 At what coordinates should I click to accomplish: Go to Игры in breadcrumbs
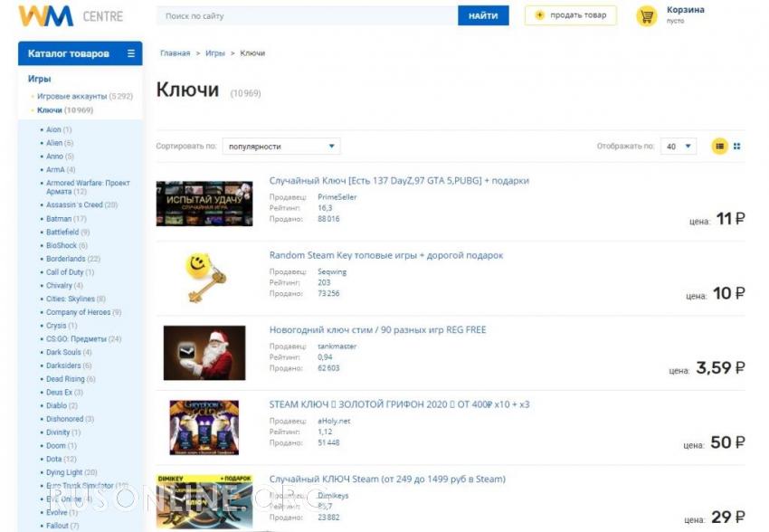click(214, 53)
